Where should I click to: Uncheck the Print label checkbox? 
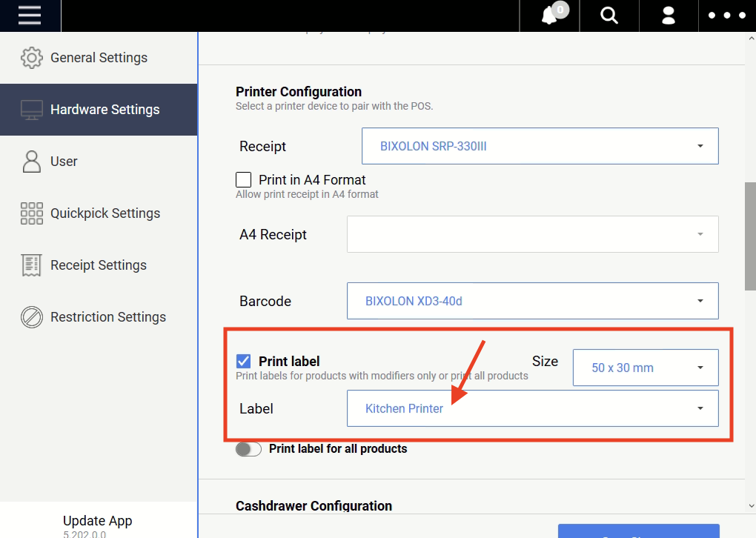coord(244,361)
